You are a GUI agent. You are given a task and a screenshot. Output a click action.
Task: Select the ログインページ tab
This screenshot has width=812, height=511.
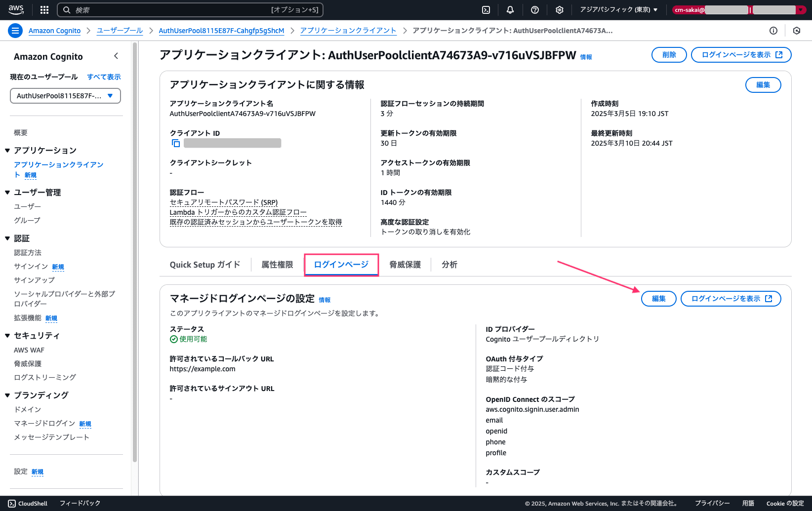[341, 265]
